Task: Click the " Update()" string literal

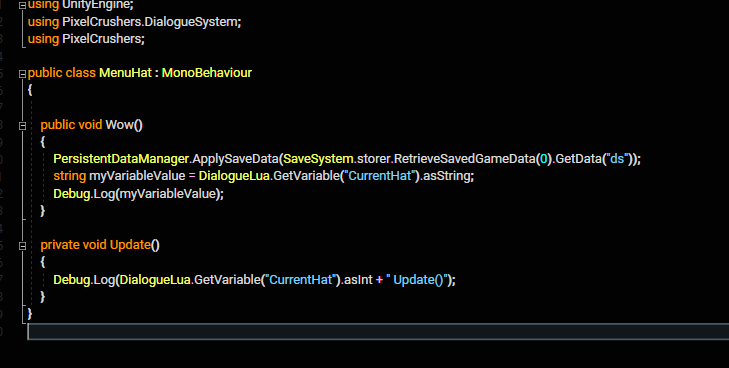Action: 417,280
